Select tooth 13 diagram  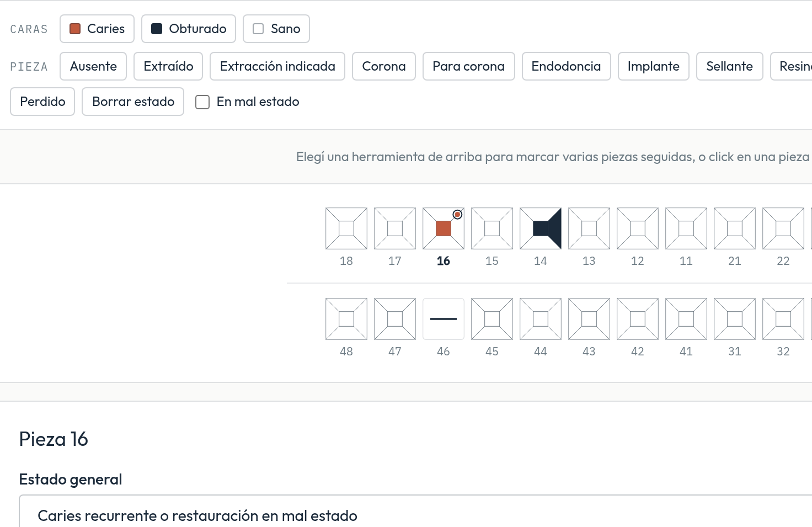pos(589,228)
